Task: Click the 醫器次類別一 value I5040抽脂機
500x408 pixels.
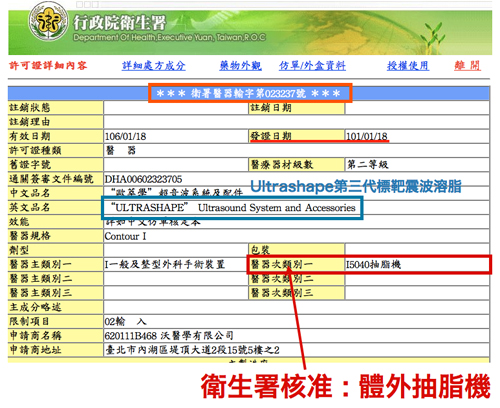Action: 373,265
